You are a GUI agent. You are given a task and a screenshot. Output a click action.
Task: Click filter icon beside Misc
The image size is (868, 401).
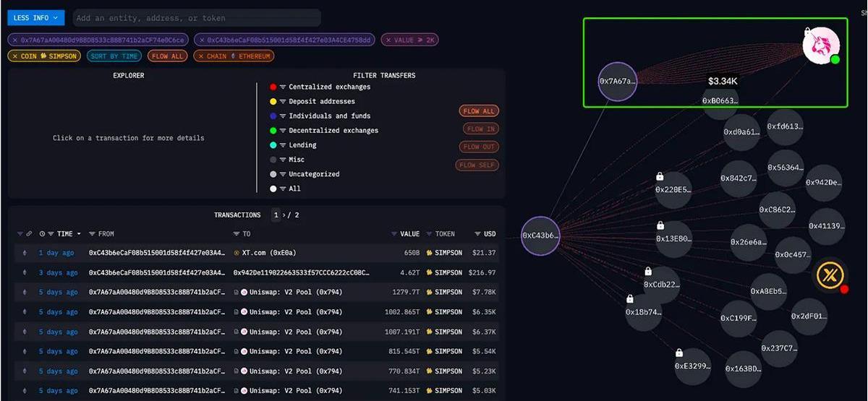coord(283,160)
